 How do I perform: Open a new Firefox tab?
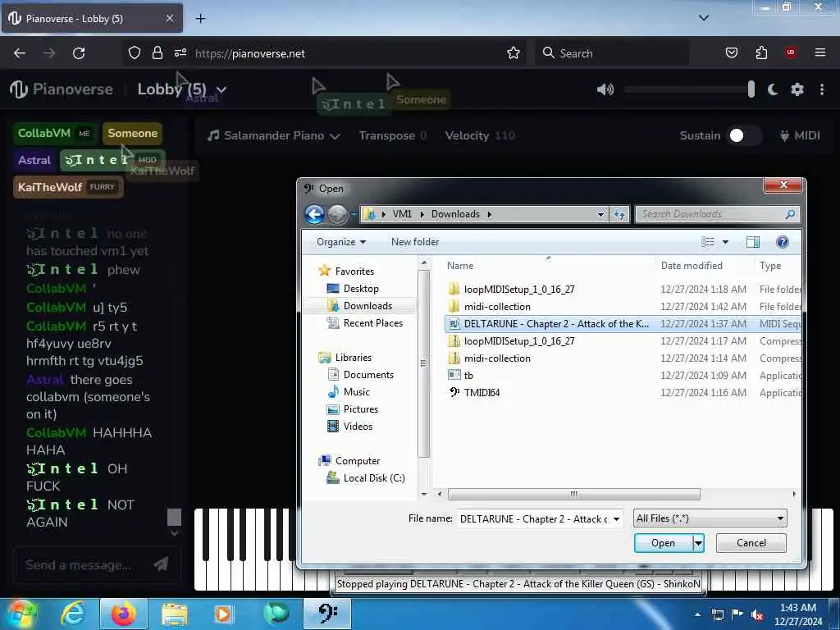click(x=200, y=19)
